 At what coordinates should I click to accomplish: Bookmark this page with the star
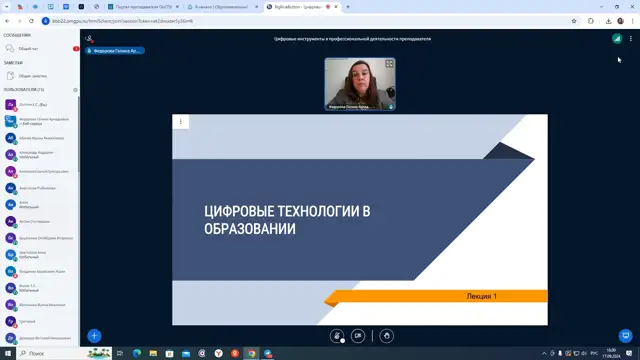[574, 21]
